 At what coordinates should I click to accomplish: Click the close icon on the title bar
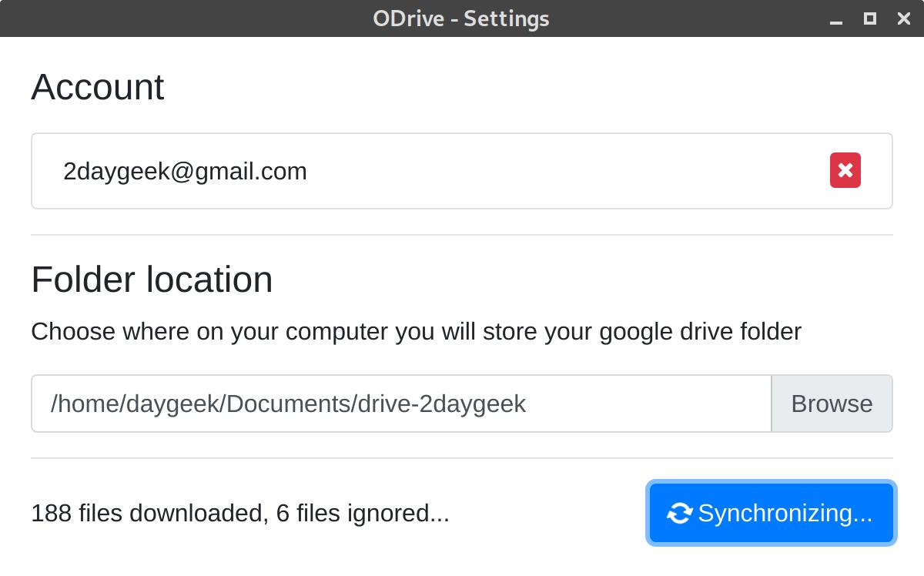(x=903, y=18)
